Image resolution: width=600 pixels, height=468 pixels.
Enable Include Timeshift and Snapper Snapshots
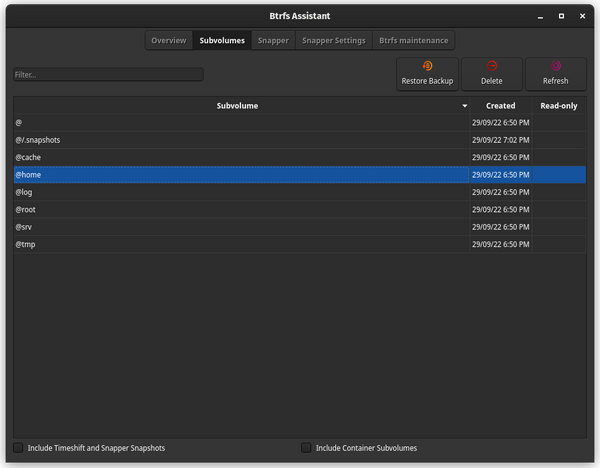(x=18, y=448)
